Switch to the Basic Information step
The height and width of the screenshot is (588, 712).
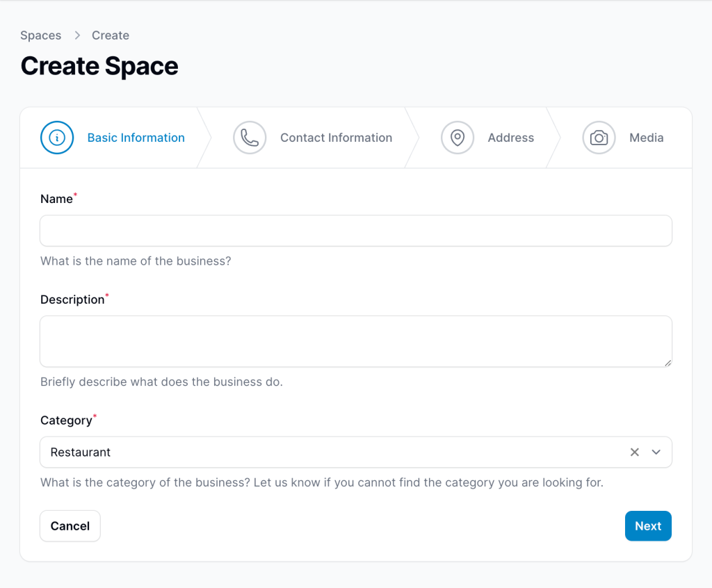tap(113, 138)
